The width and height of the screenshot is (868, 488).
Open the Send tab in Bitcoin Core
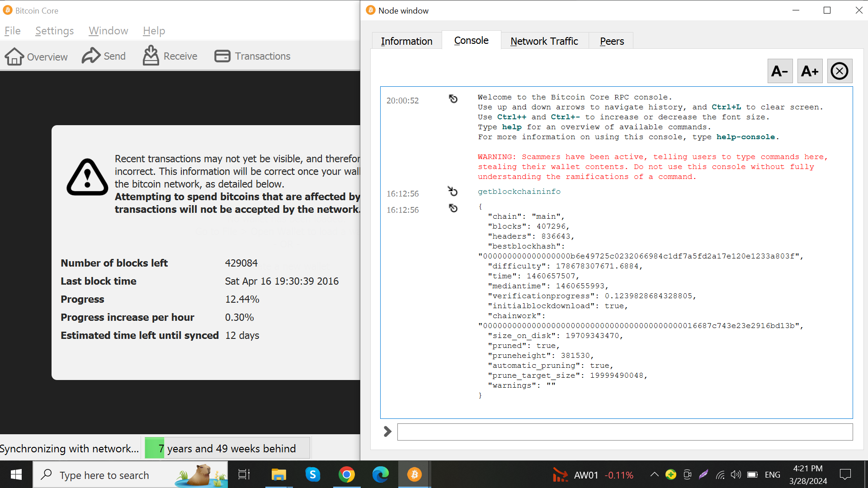coord(104,56)
